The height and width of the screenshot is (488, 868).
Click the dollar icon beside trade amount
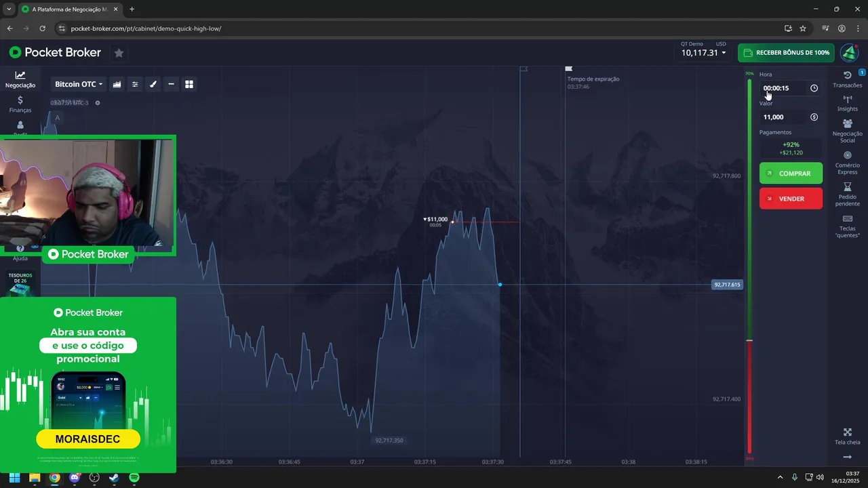[814, 117]
